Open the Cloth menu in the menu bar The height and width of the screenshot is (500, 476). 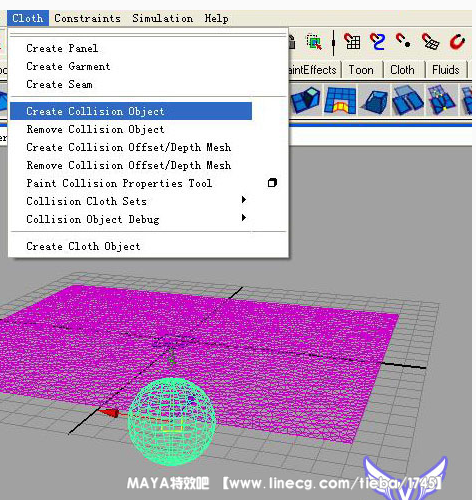28,18
